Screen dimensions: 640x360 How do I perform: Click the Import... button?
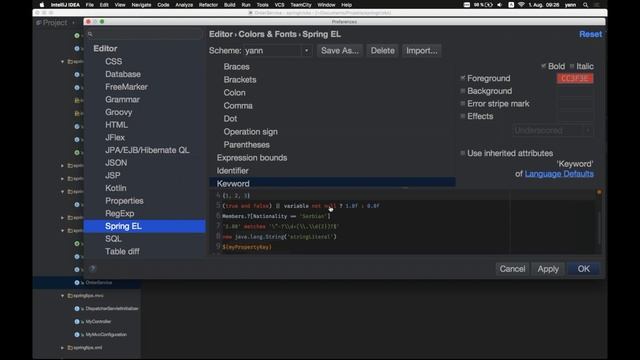click(x=422, y=51)
